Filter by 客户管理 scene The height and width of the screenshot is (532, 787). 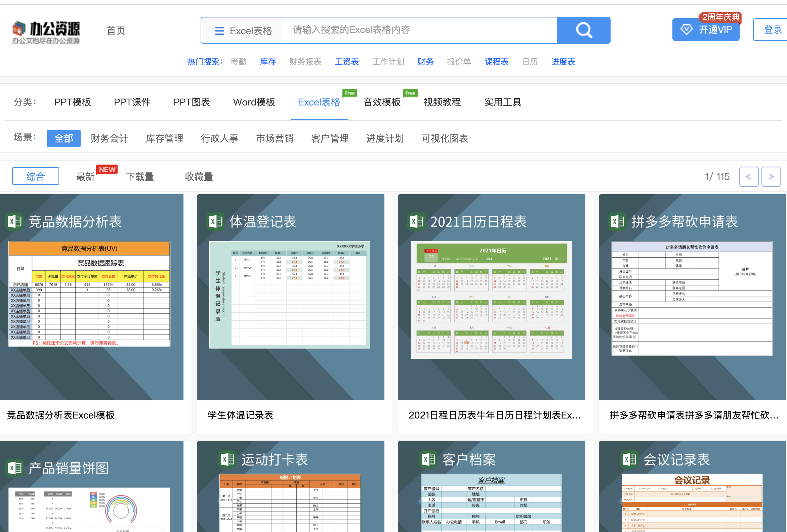point(330,138)
